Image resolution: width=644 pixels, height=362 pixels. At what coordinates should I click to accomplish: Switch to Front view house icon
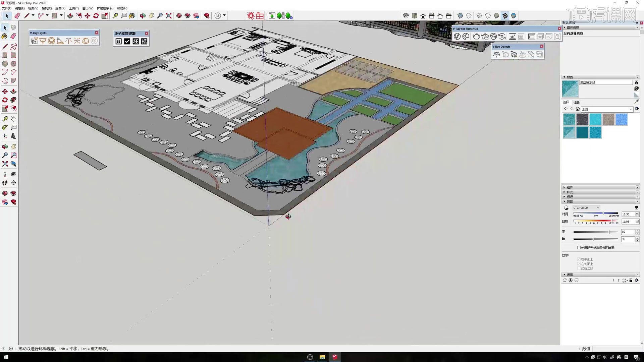423,16
